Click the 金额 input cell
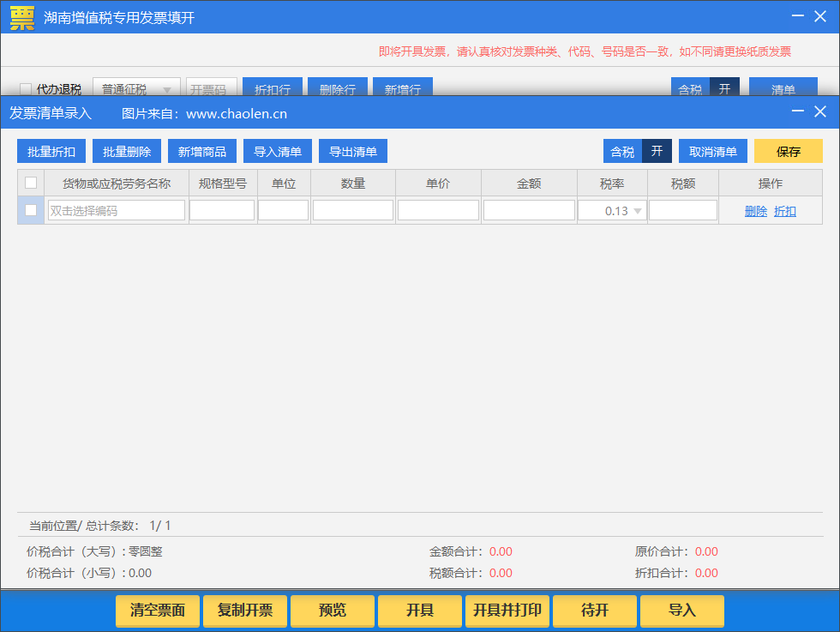This screenshot has width=840, height=632. point(530,210)
